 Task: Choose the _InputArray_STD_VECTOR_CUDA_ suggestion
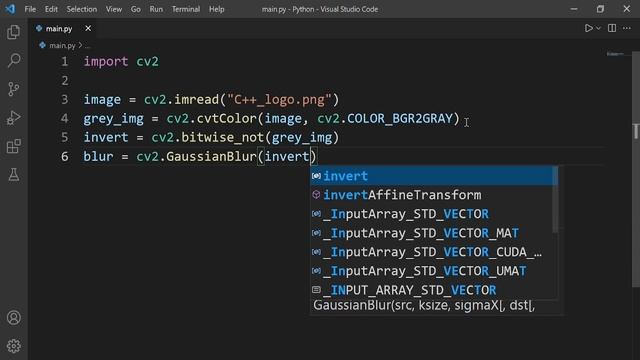click(431, 252)
